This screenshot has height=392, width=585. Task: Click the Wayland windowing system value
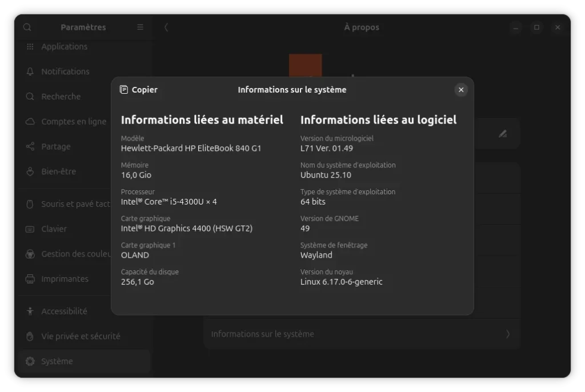(x=316, y=255)
